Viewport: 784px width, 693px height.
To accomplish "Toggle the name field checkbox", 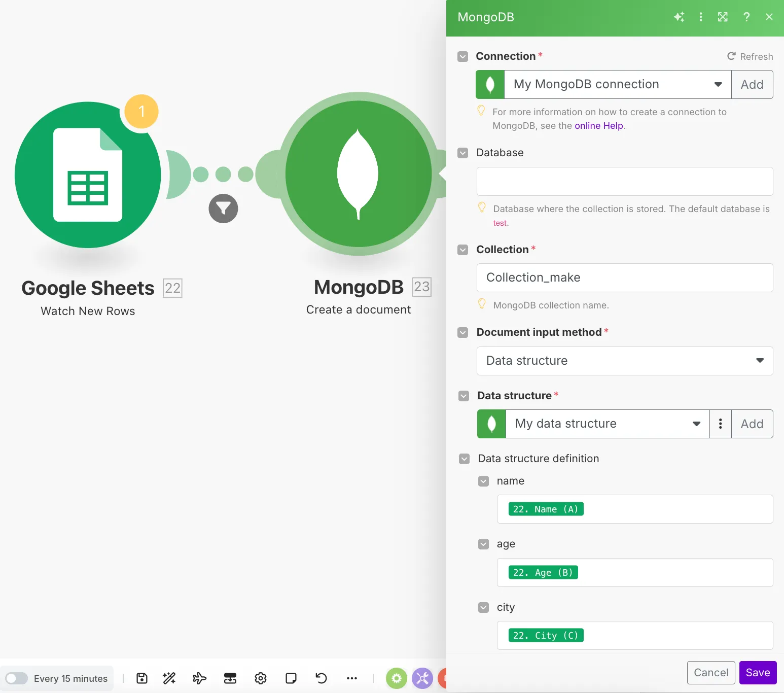I will pos(484,481).
